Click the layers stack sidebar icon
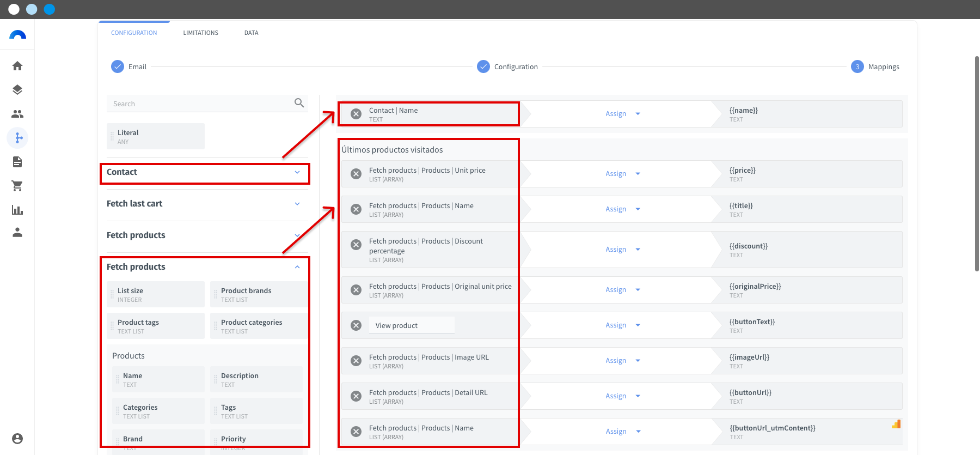This screenshot has height=455, width=980. (x=17, y=90)
